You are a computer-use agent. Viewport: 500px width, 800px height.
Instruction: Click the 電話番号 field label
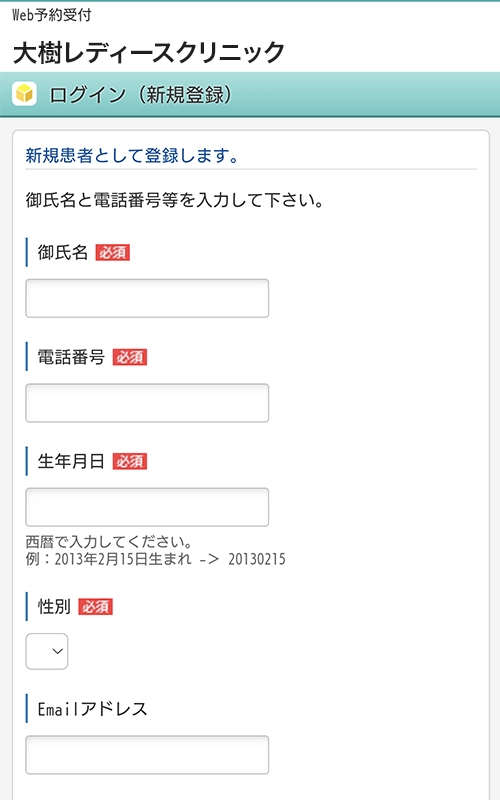[x=71, y=357]
